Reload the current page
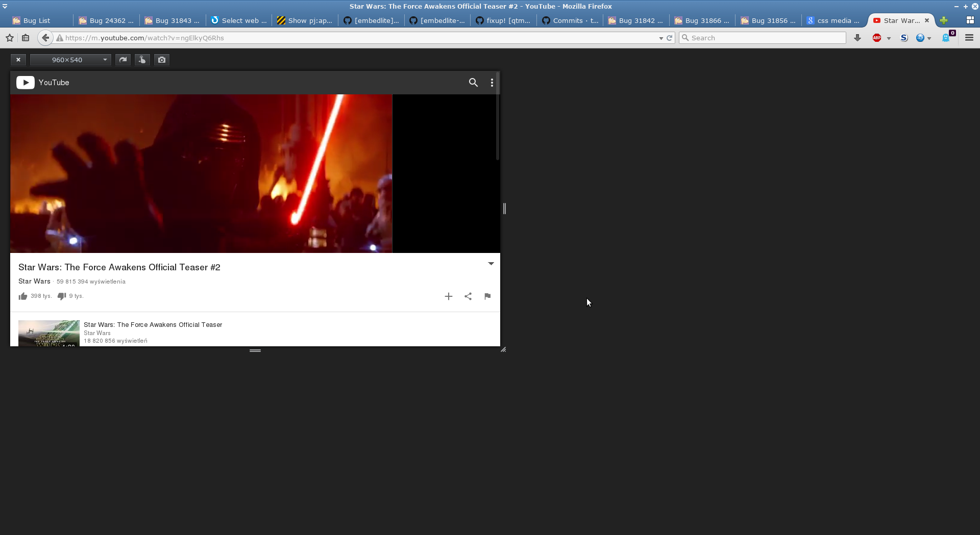 pyautogui.click(x=670, y=38)
